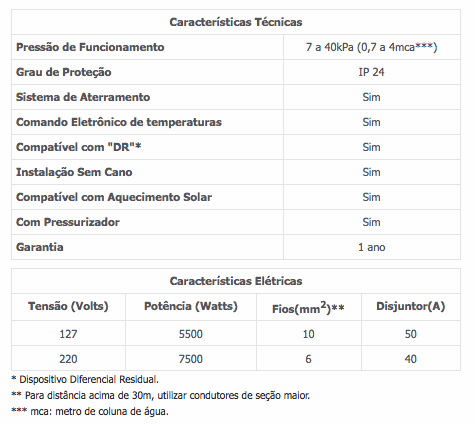475x424 pixels.
Task: Select the Disjuntor(A) column header
Action: coord(411,306)
